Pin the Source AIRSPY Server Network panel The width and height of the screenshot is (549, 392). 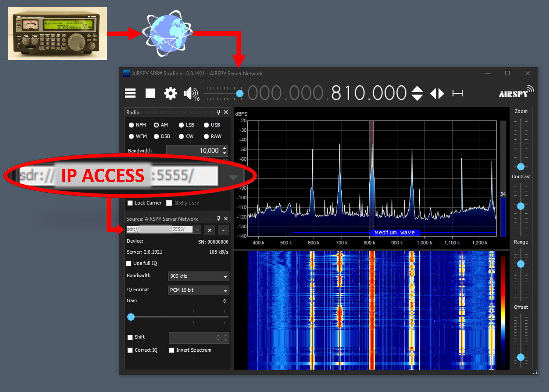218,219
